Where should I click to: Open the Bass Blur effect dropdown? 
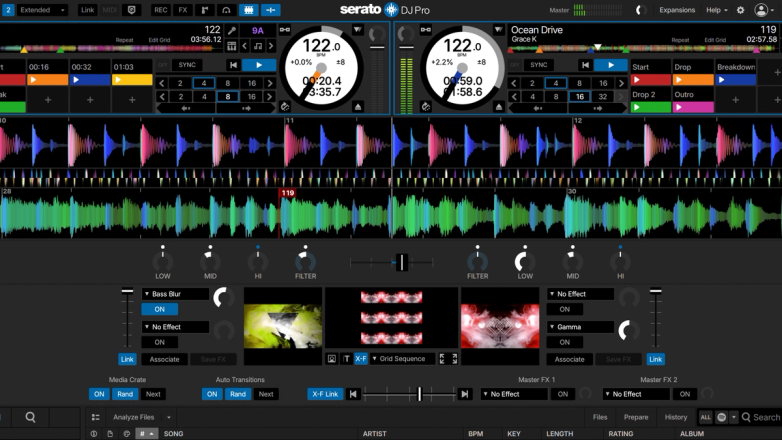pos(175,294)
